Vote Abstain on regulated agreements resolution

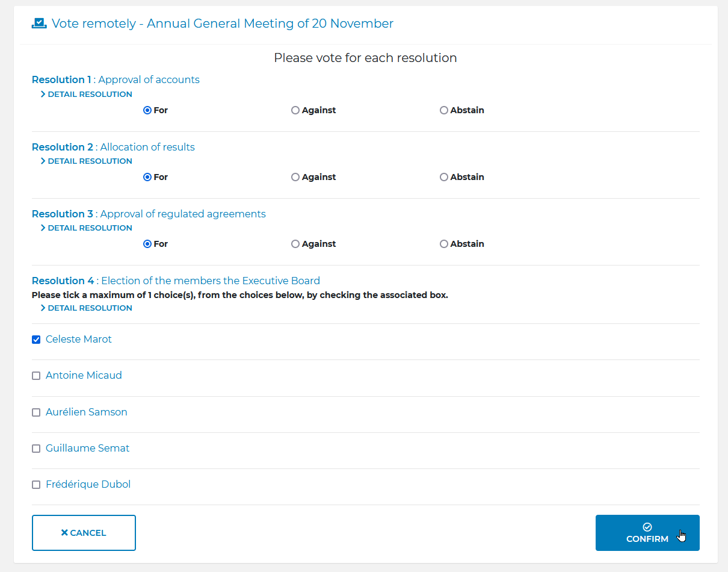pos(444,244)
